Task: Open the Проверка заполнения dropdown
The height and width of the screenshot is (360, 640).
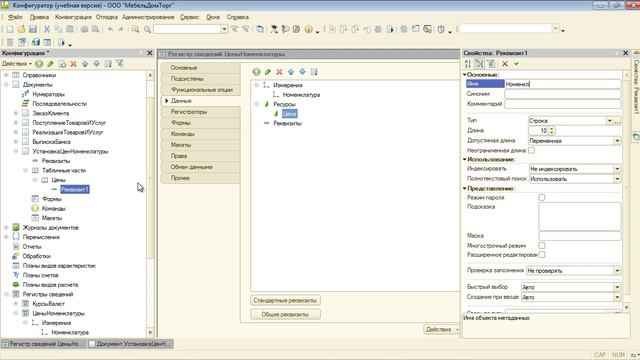Action: (617, 271)
